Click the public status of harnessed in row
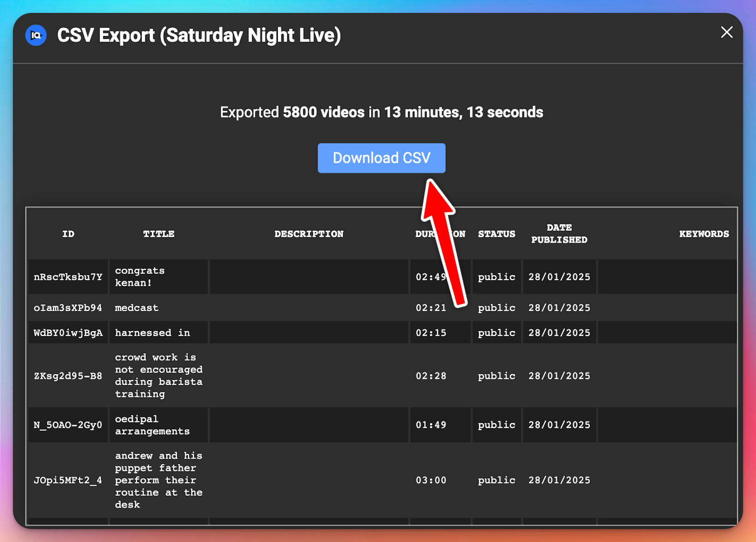The width and height of the screenshot is (756, 542). pyautogui.click(x=497, y=333)
